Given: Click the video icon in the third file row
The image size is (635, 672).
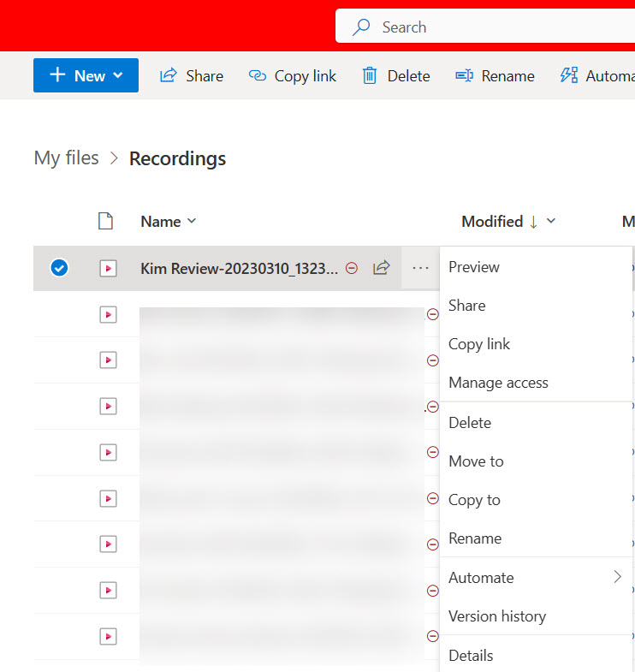Looking at the screenshot, I should tap(108, 360).
